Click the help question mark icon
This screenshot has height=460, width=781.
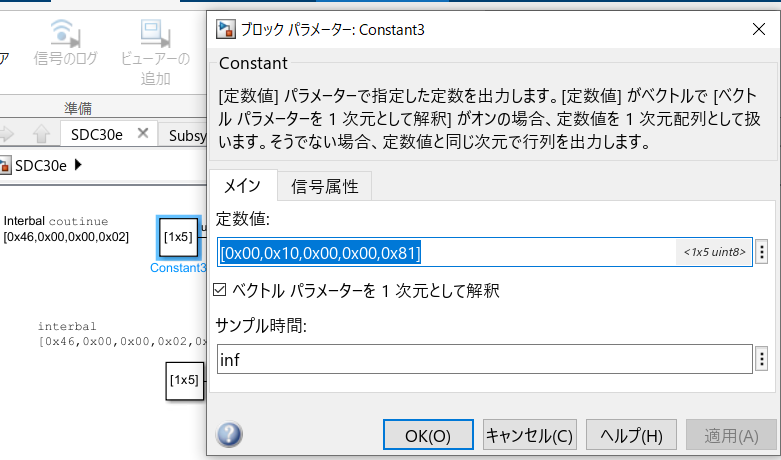point(229,434)
